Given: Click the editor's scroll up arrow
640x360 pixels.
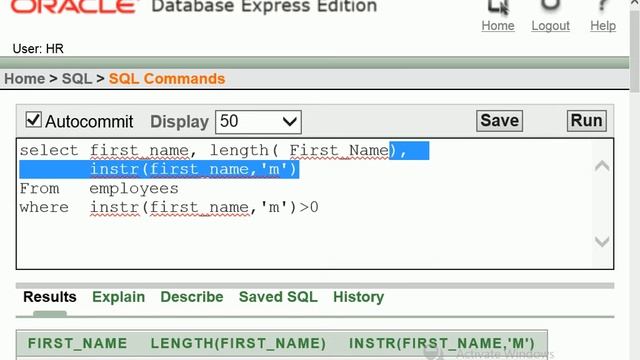Looking at the screenshot, I should point(602,166).
